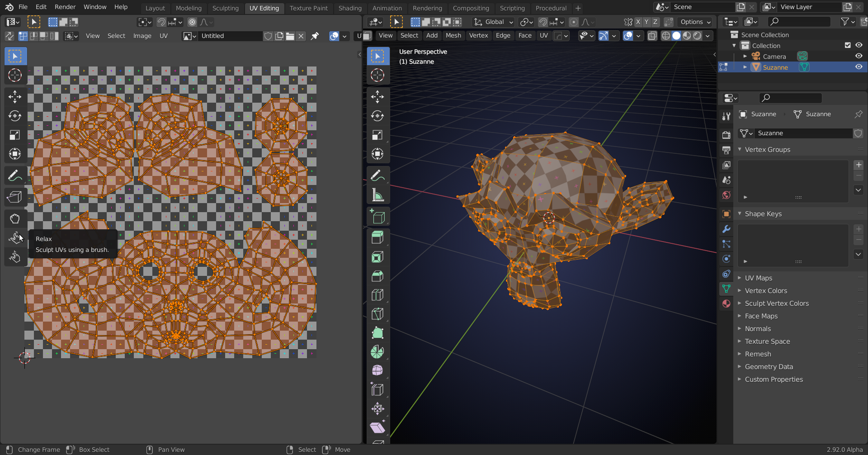Select the Rip Region tool in UV editor

pos(15,197)
